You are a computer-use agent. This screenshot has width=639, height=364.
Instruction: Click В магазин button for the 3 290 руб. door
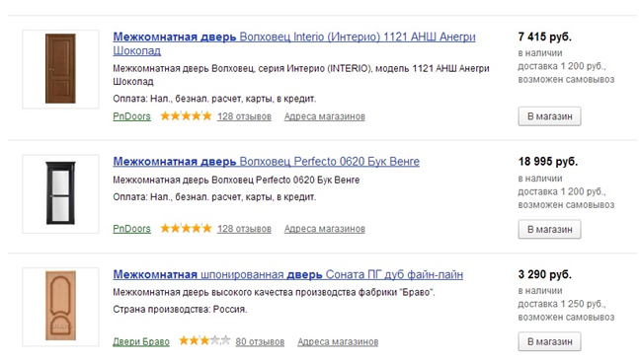point(549,341)
